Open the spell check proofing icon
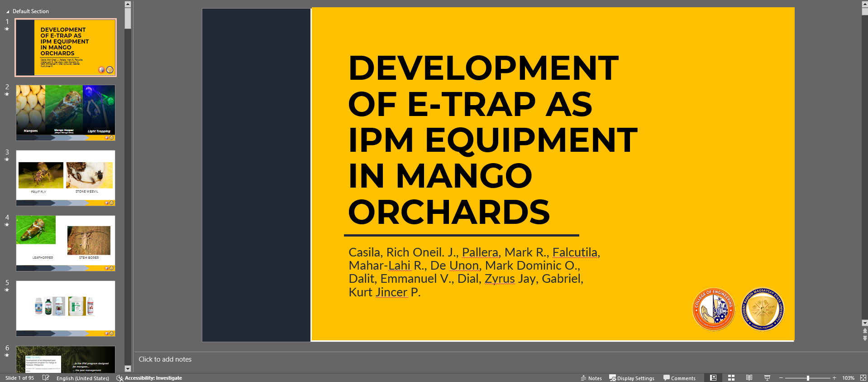 (x=46, y=378)
